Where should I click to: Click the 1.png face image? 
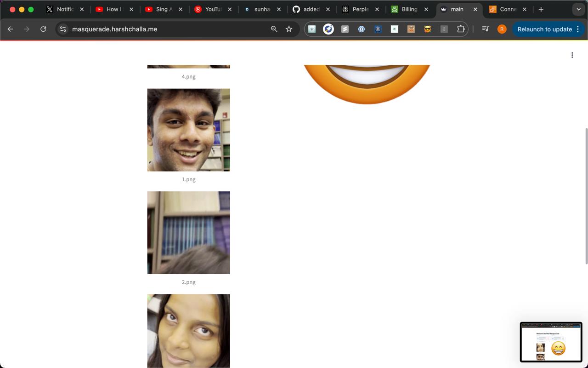click(188, 130)
